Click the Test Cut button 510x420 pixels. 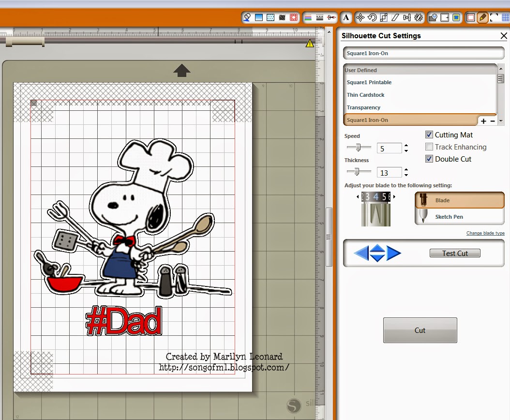pyautogui.click(x=455, y=253)
